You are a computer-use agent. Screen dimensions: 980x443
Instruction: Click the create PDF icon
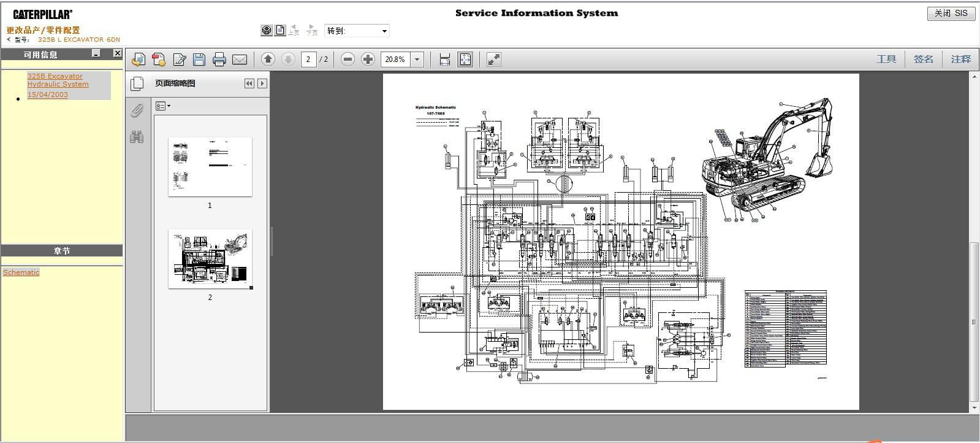(x=159, y=60)
